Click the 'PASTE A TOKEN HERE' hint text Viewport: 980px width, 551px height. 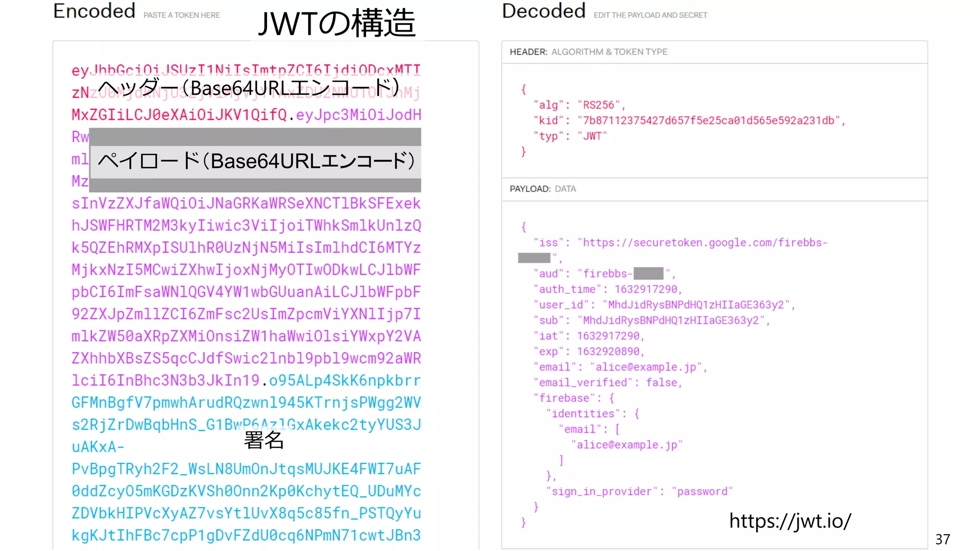pos(182,15)
